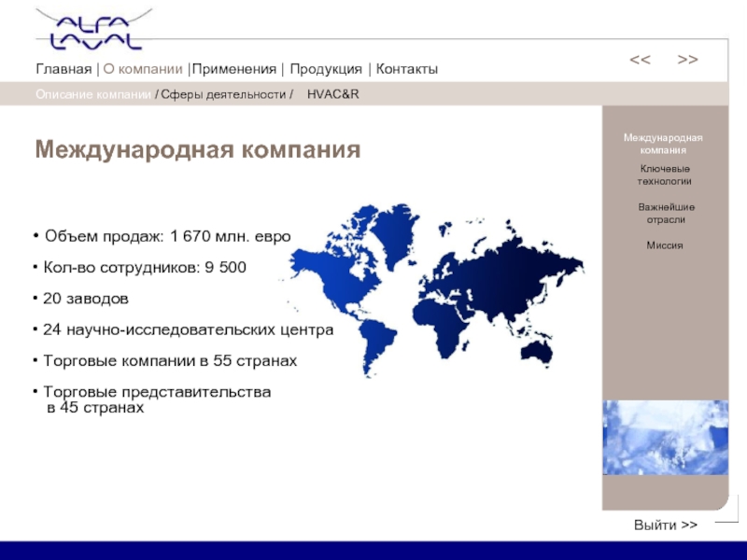
Task: Click the ice photo thumbnail in sidebar
Action: [x=664, y=437]
